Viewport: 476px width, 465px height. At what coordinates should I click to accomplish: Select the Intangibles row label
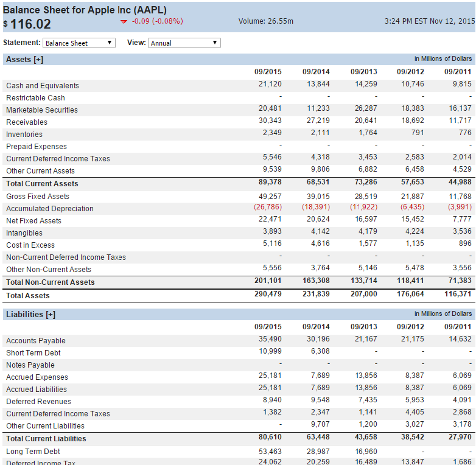pyautogui.click(x=24, y=232)
